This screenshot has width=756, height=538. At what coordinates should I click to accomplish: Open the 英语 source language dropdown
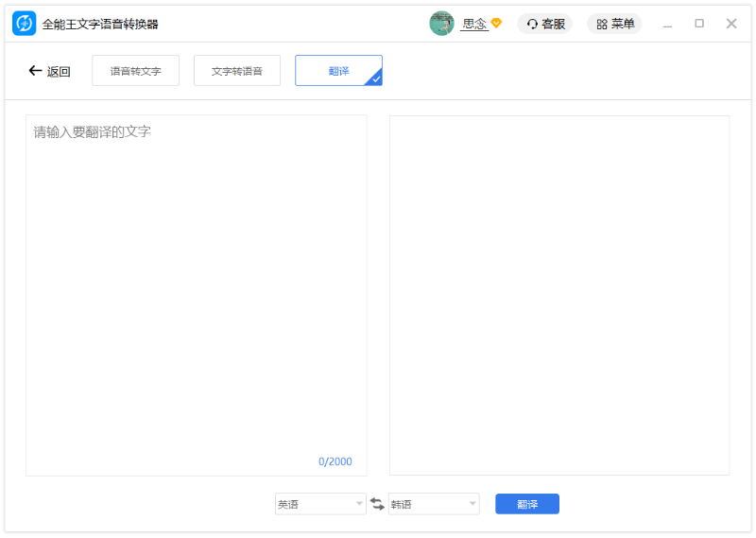(x=320, y=504)
